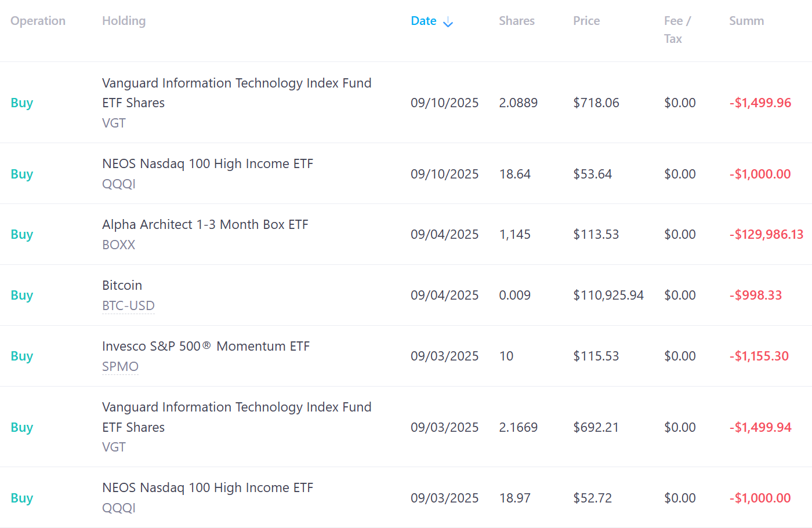Click the Fee / Tax column header
The height and width of the screenshot is (528, 812).
[677, 30]
